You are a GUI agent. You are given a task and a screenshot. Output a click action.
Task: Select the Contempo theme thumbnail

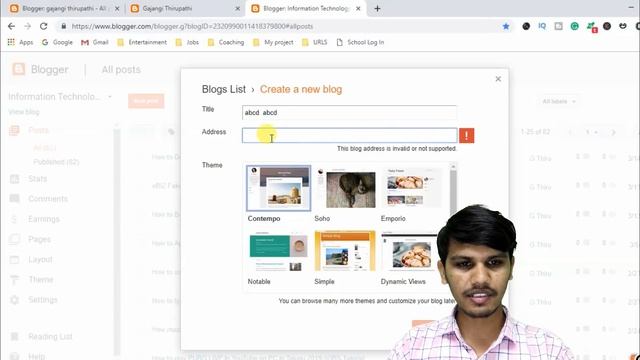click(x=279, y=188)
